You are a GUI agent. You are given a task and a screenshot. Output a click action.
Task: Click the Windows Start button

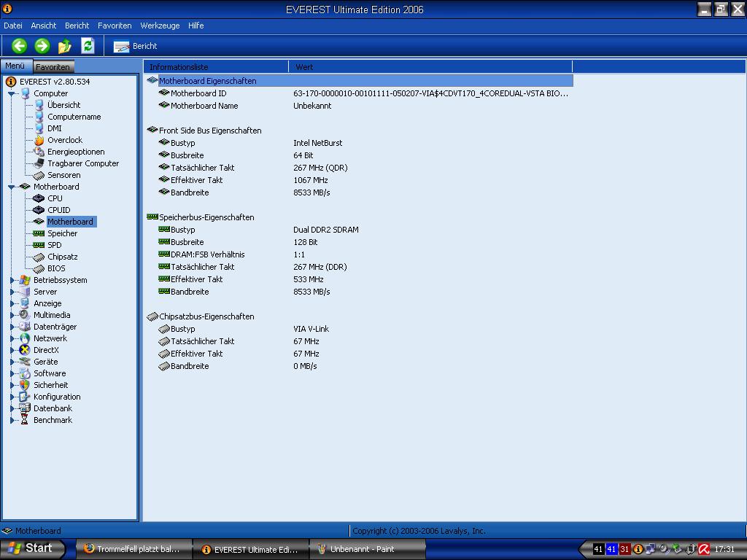[x=32, y=548]
